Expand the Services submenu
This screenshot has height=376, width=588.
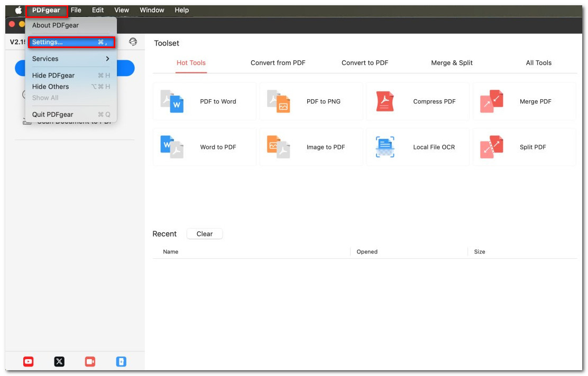coord(71,59)
